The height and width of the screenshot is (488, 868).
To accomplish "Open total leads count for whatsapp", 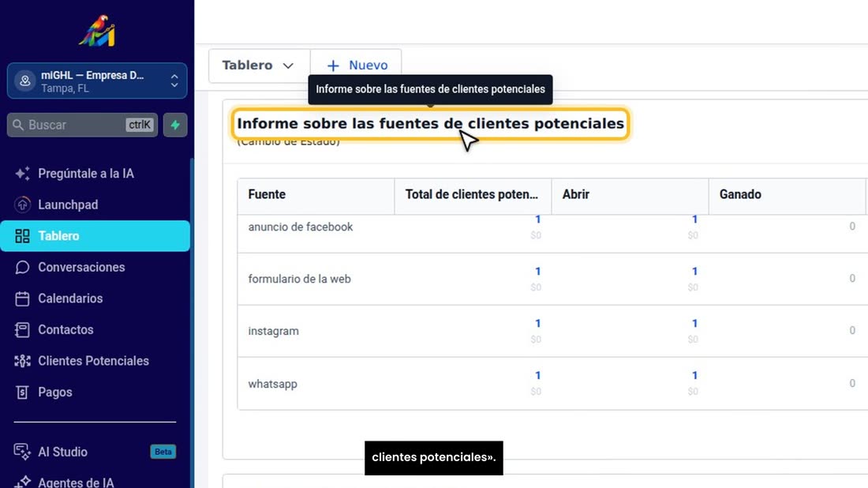I will 537,376.
